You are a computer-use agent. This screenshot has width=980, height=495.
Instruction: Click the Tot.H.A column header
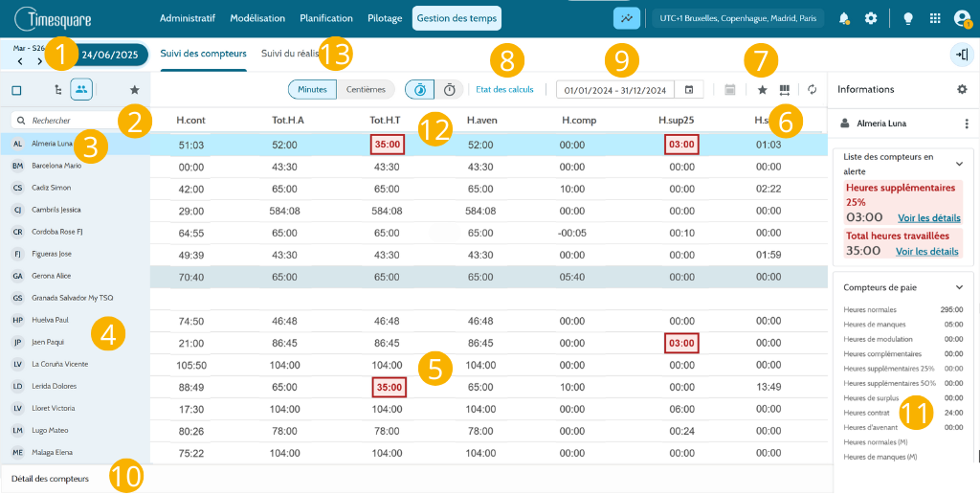click(288, 121)
